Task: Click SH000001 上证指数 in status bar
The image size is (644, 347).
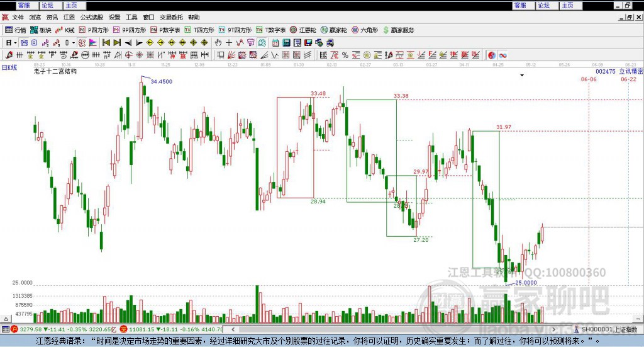Action: click(609, 329)
